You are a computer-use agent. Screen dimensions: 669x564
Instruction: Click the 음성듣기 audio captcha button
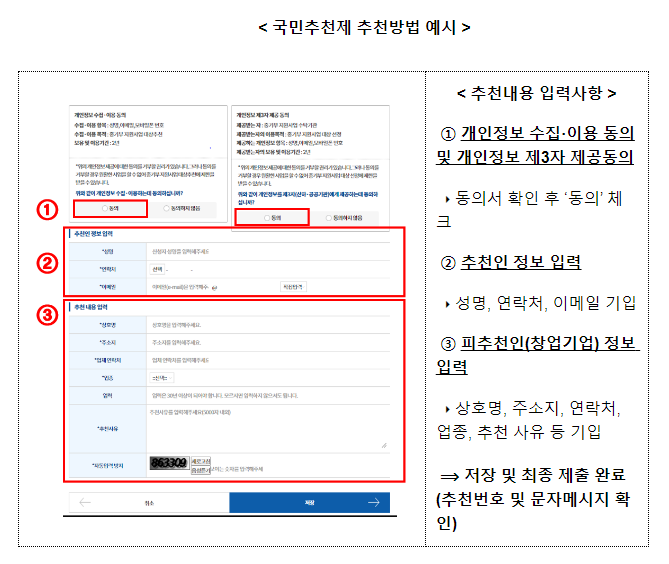pos(201,470)
